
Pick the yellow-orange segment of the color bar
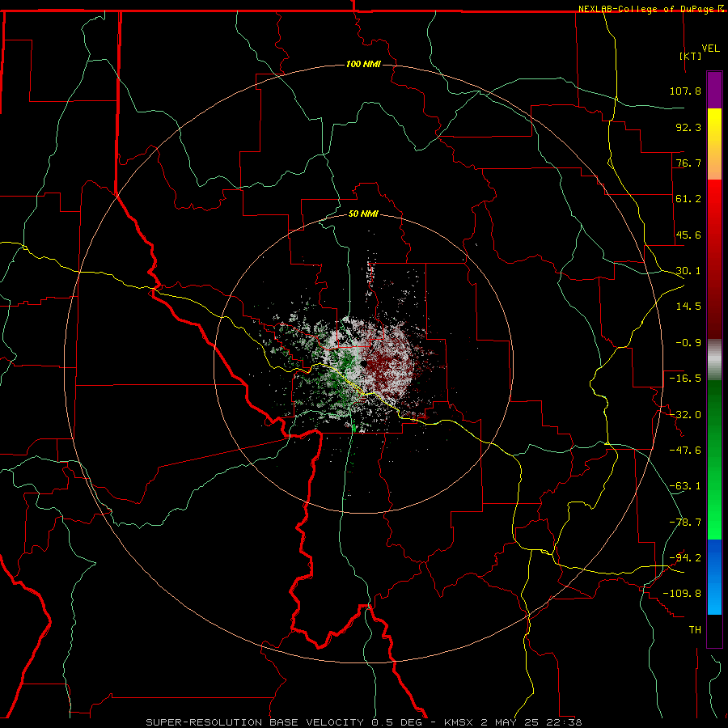(714, 144)
